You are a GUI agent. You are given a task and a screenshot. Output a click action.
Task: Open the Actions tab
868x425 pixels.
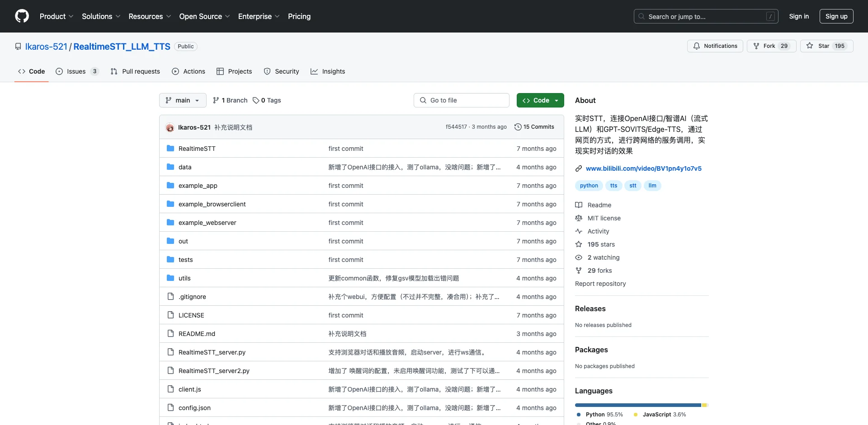(x=189, y=71)
